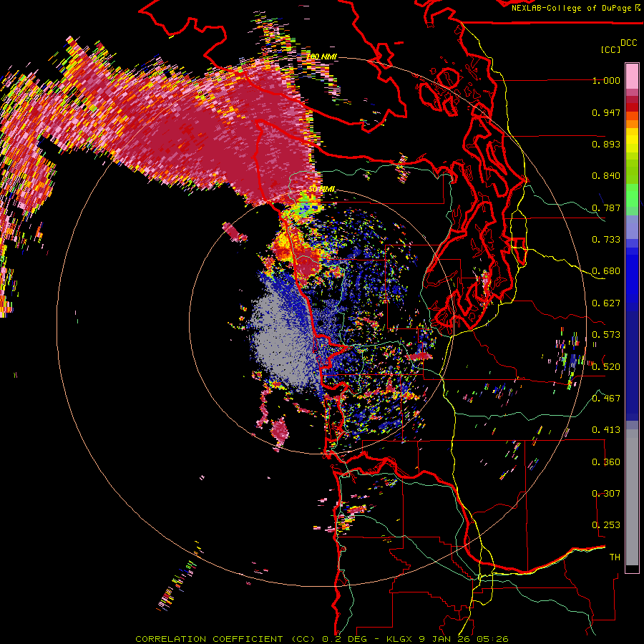Select the 0.840 scale value

click(x=606, y=176)
